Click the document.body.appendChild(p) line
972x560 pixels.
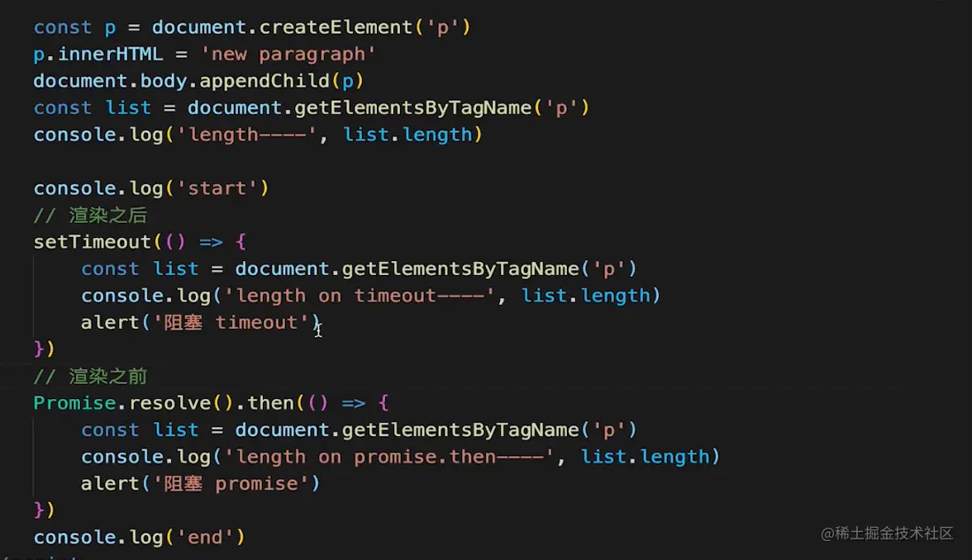pos(198,81)
